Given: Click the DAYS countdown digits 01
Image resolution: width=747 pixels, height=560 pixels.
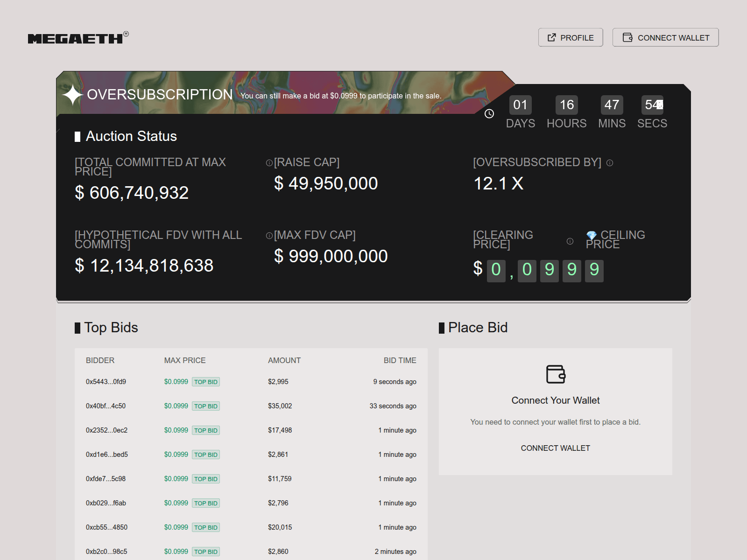Looking at the screenshot, I should click(520, 105).
